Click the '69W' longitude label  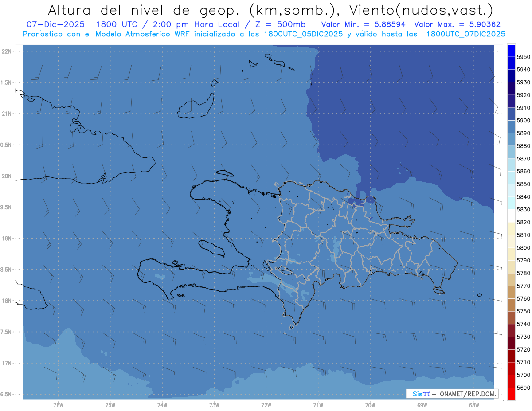point(422,405)
